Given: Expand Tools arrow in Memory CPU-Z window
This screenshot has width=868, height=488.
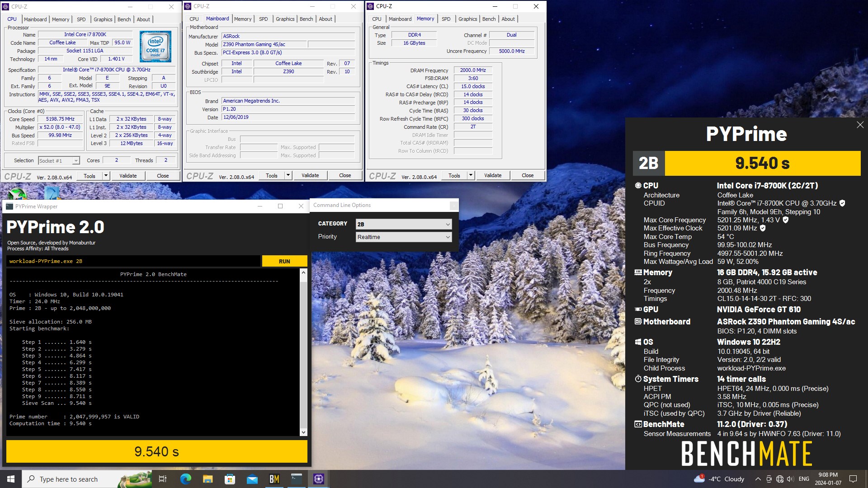Looking at the screenshot, I should pyautogui.click(x=471, y=175).
